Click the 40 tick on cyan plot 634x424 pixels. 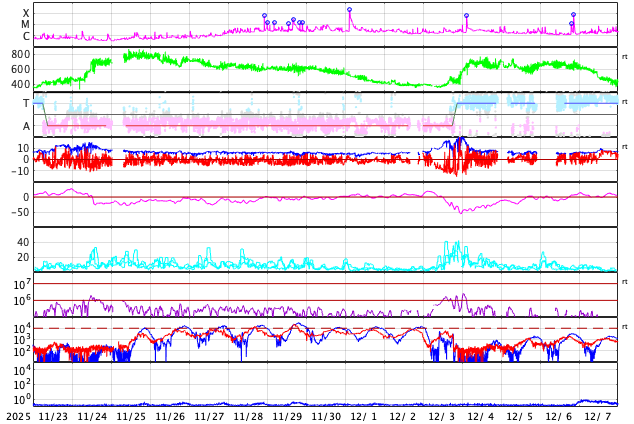[23, 242]
